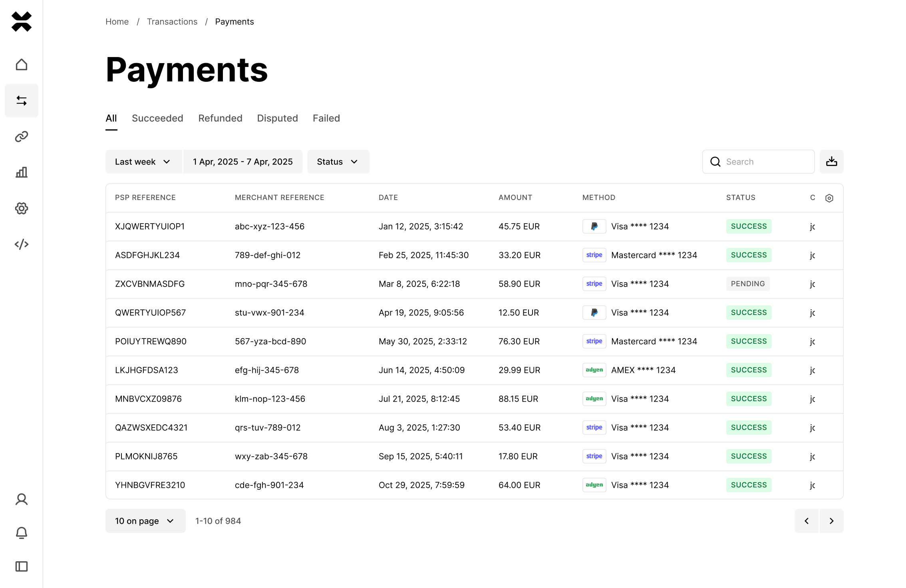Select the ZXCVBNMASDFG pending payment row
The width and height of the screenshot is (906, 588).
pos(150,284)
